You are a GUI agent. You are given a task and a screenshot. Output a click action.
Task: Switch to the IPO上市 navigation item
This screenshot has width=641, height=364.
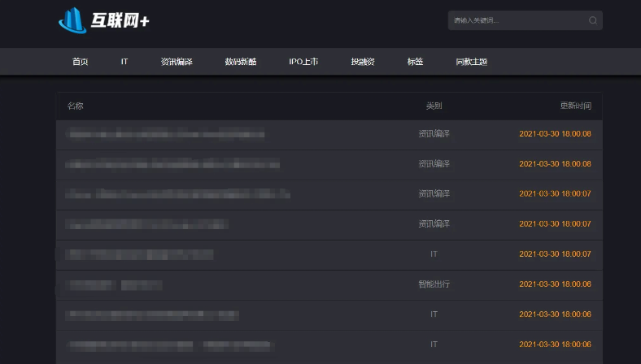(303, 62)
